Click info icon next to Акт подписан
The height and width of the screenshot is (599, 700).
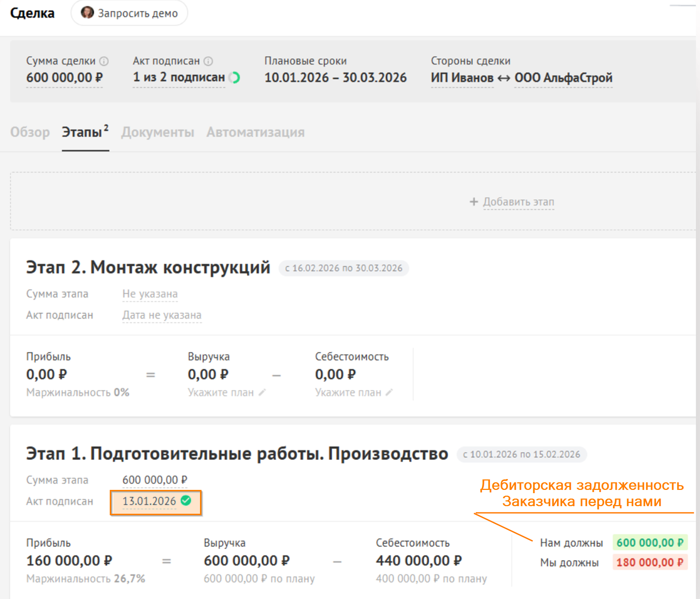pyautogui.click(x=208, y=61)
